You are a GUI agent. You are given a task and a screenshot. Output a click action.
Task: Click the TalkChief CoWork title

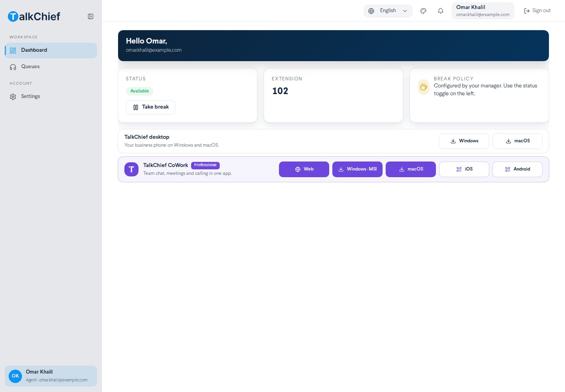tap(166, 165)
